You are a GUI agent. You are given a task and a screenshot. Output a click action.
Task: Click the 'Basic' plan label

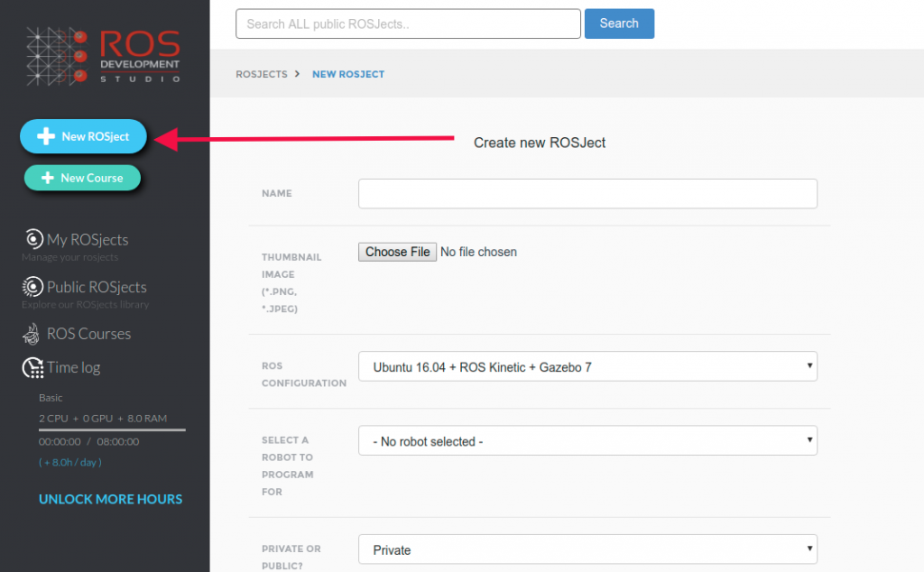[51, 398]
